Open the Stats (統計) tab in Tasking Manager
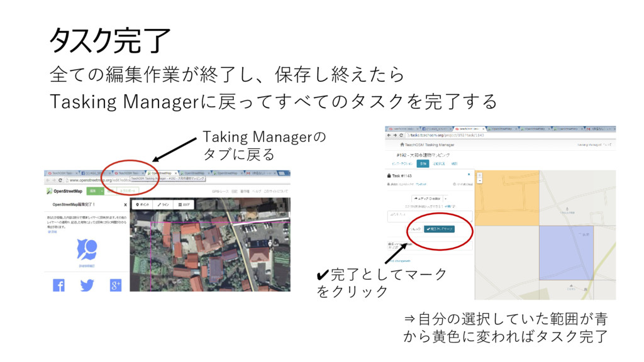The width and height of the screenshot is (644, 362). pyautogui.click(x=454, y=164)
